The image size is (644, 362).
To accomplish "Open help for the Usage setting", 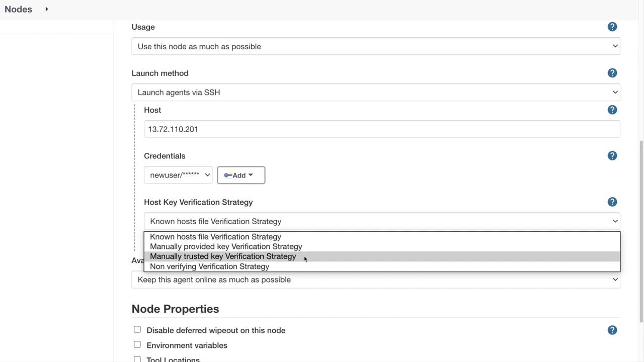I will point(612,27).
